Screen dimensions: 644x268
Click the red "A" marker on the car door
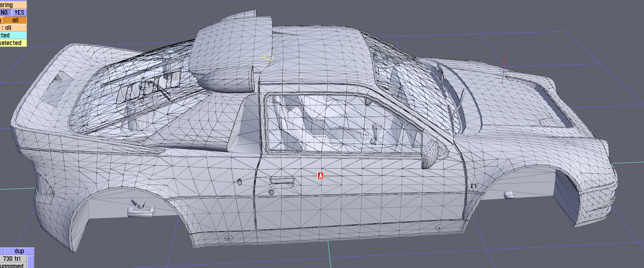tap(320, 175)
